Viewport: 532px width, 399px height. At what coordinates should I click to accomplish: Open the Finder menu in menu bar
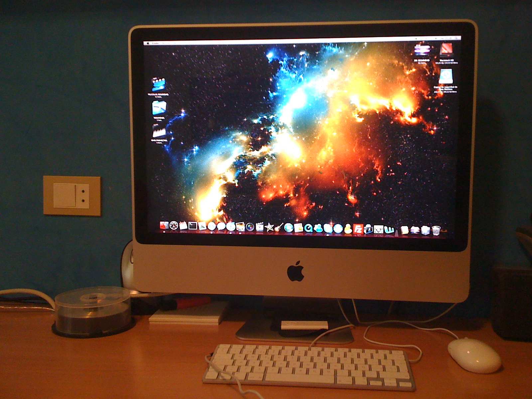tap(155, 43)
